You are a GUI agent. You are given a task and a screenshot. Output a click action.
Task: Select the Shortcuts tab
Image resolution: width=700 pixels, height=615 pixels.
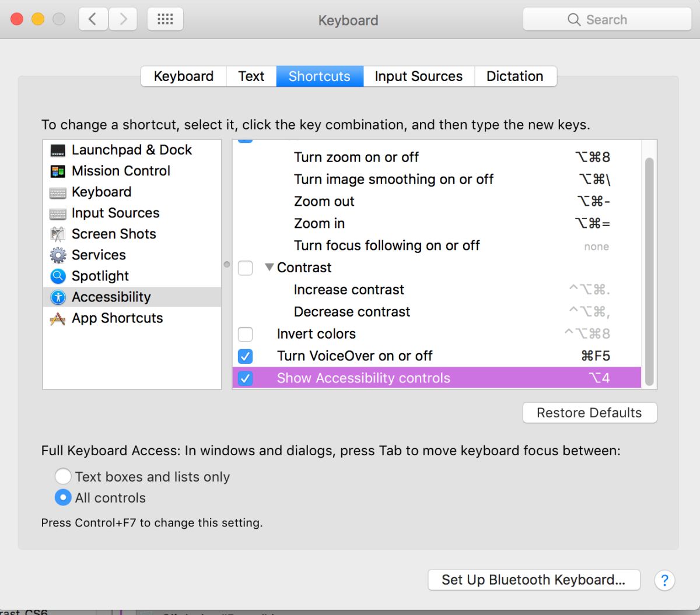pos(320,76)
